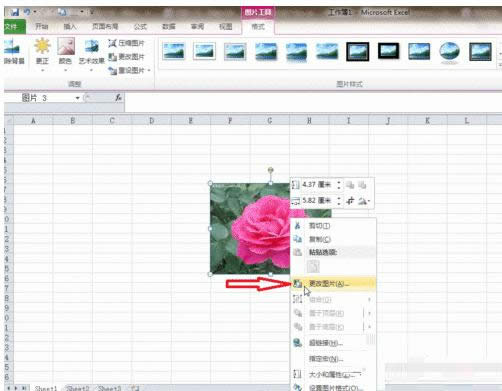The height and width of the screenshot is (391, 502).
Task: Click the Undo icon in quick access toolbar
Action: pyautogui.click(x=27, y=13)
